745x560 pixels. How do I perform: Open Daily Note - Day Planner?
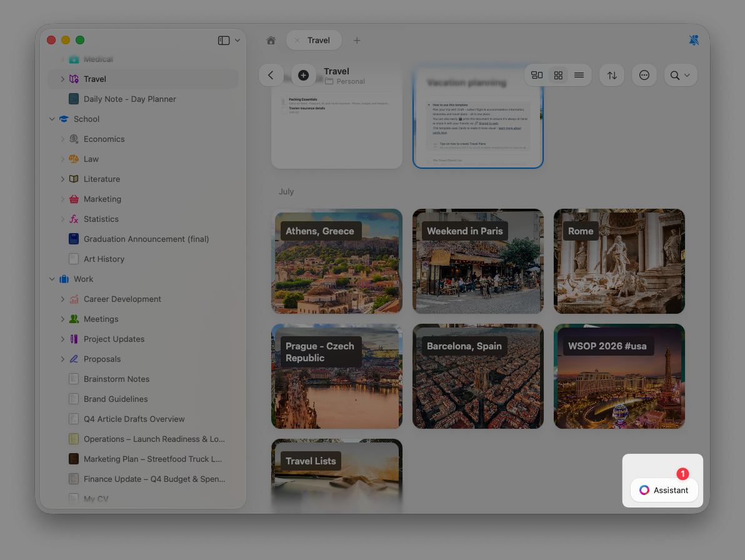tap(143, 99)
